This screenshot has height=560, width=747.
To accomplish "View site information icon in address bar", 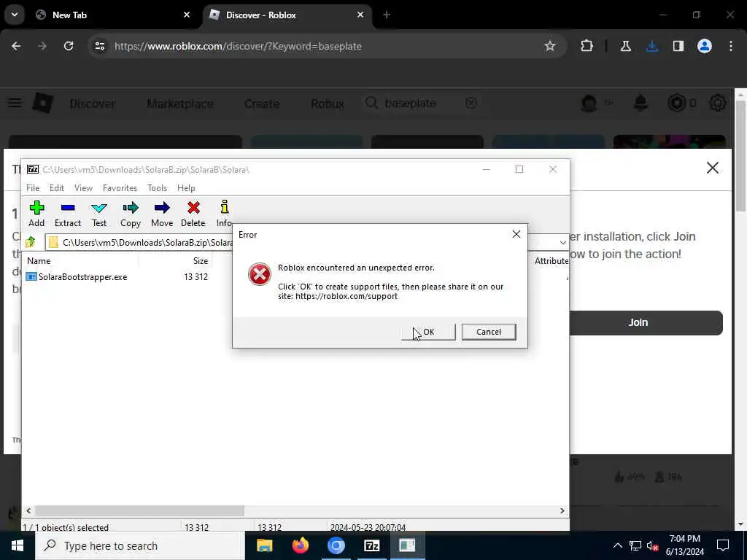I will (x=99, y=46).
